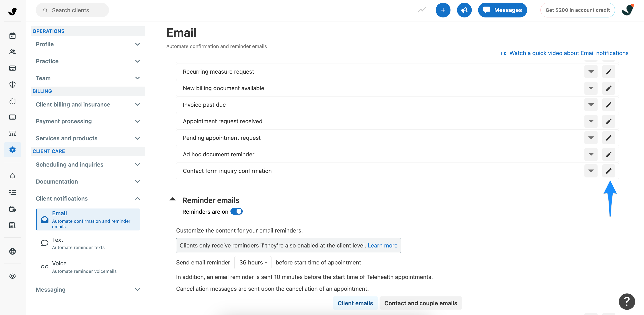
Task: Click the Settings gear icon
Action: (x=12, y=150)
